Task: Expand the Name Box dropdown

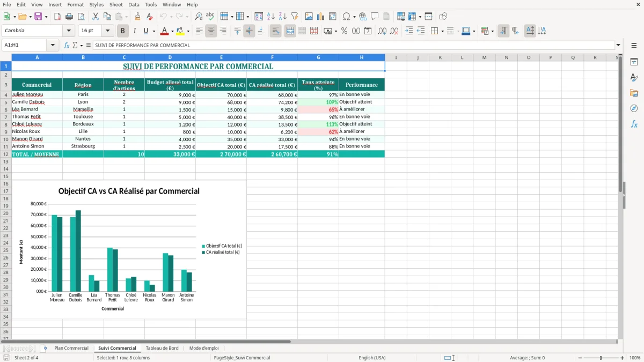Action: tap(53, 45)
